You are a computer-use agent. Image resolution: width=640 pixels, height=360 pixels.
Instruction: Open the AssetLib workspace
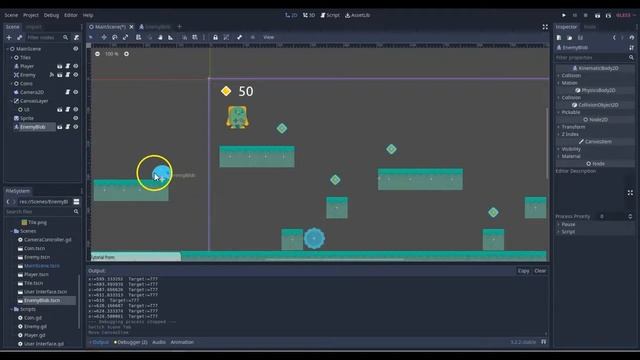click(x=358, y=15)
